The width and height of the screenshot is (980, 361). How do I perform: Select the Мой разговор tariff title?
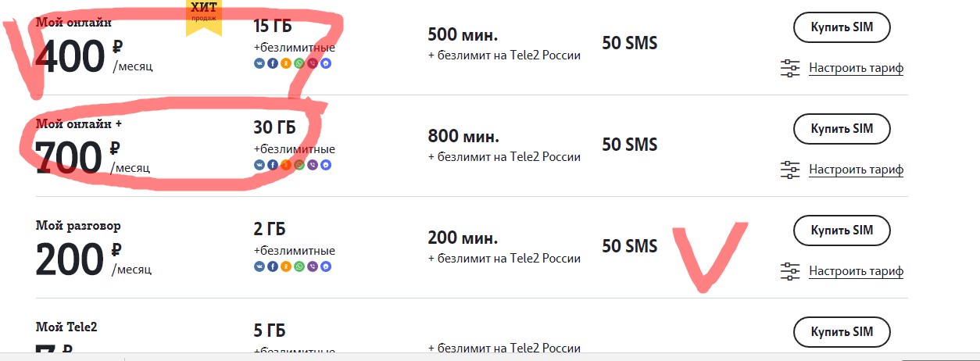point(78,226)
